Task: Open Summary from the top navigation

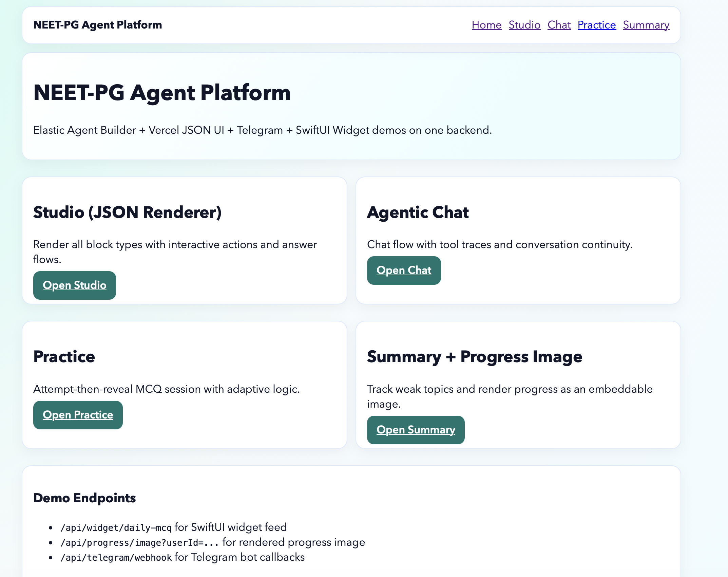Action: tap(646, 25)
